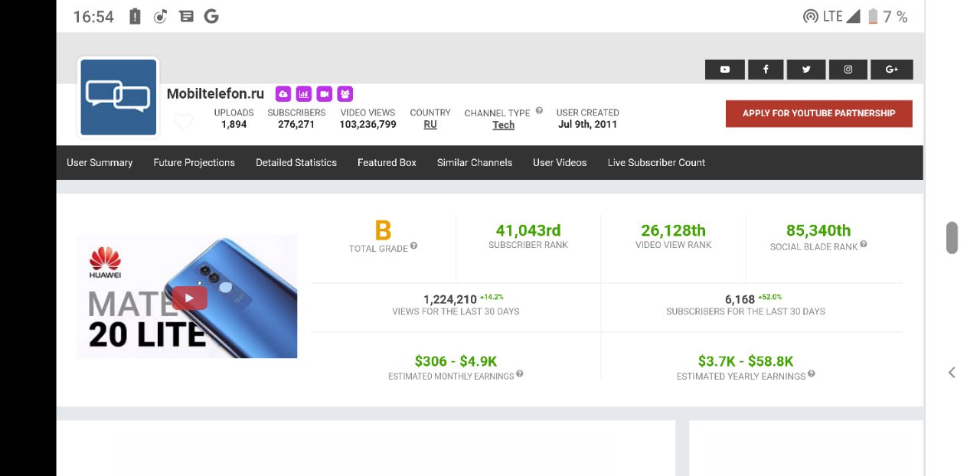This screenshot has height=476, width=980.
Task: Click the 41,043rd subscriber rank value
Action: pyautogui.click(x=528, y=230)
